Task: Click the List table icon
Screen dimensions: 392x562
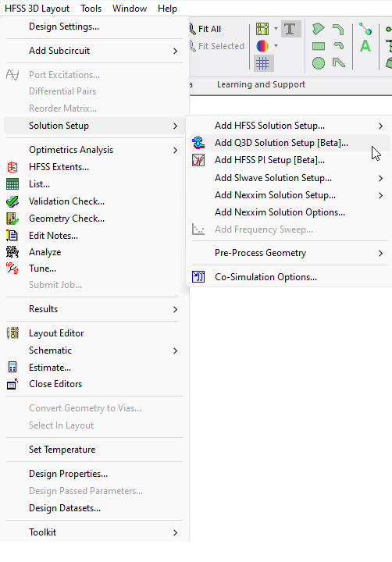Action: (12, 184)
